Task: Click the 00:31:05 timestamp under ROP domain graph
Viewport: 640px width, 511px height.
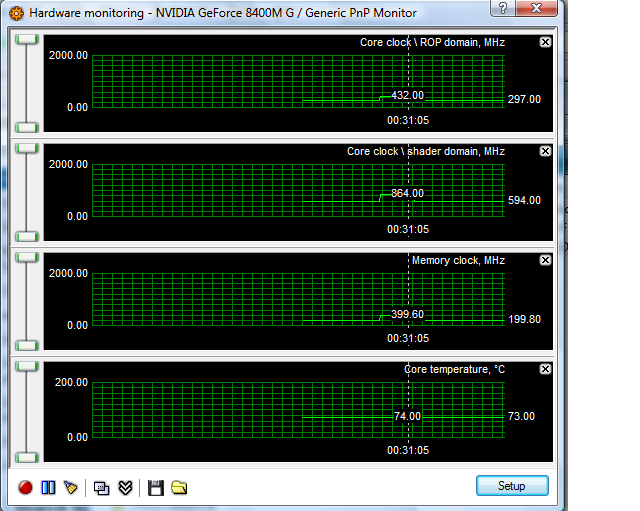Action: (408, 120)
